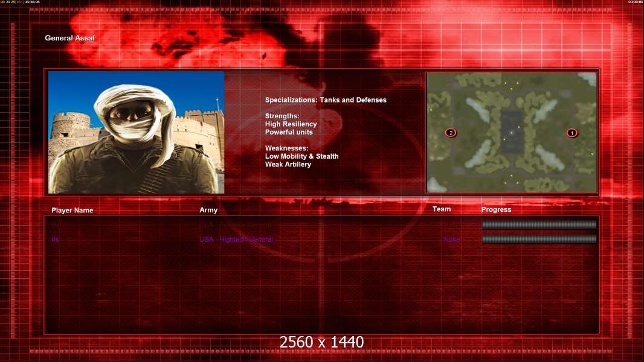
Task: Click the General Assaf title text
Action: tap(69, 38)
